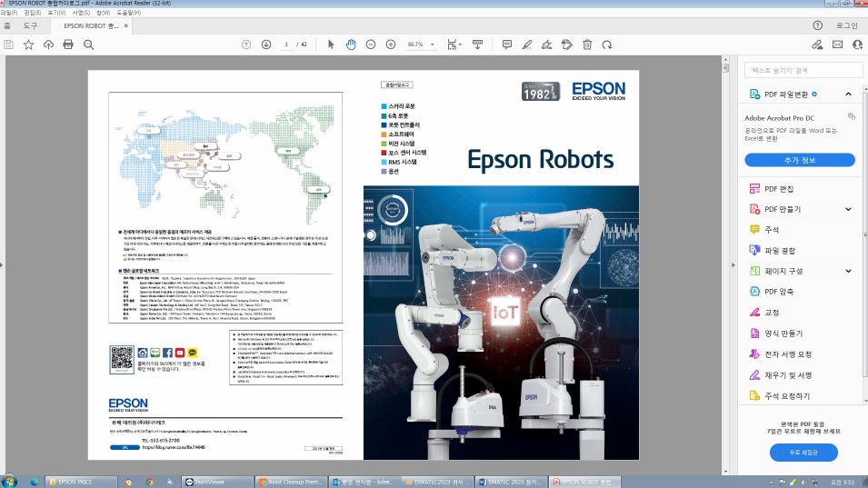Add a sticky note comment
The image size is (868, 488).
tap(506, 45)
